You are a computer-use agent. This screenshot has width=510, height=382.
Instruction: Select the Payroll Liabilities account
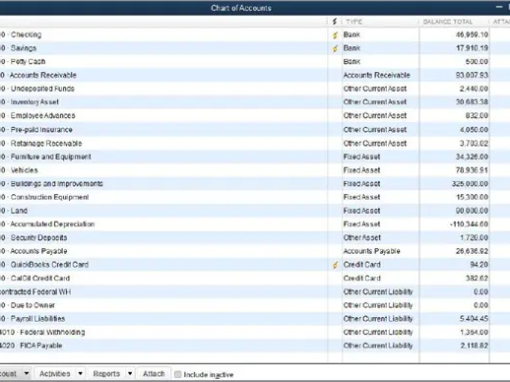38,319
